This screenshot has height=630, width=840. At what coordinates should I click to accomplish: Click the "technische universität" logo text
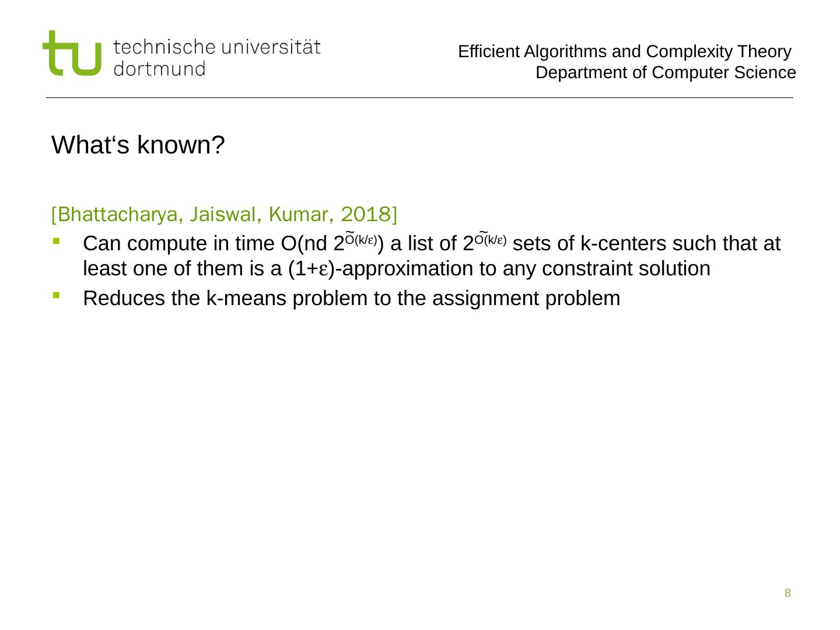point(217,47)
